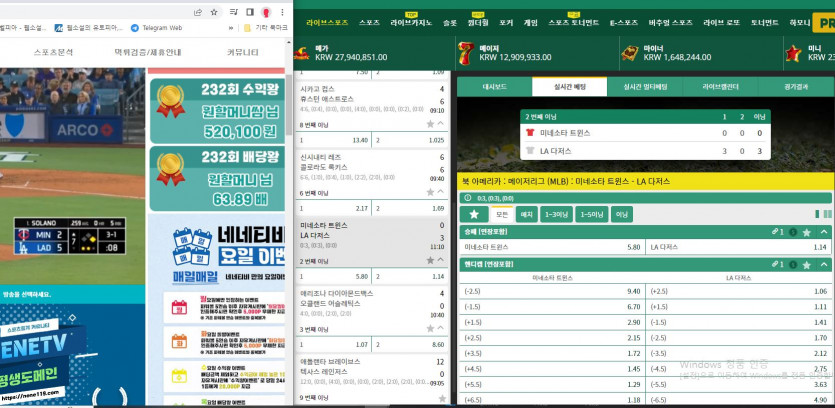Pick odds 8.60 for 오클랜드 어슬레틱스
835x408 pixels.
coord(410,345)
